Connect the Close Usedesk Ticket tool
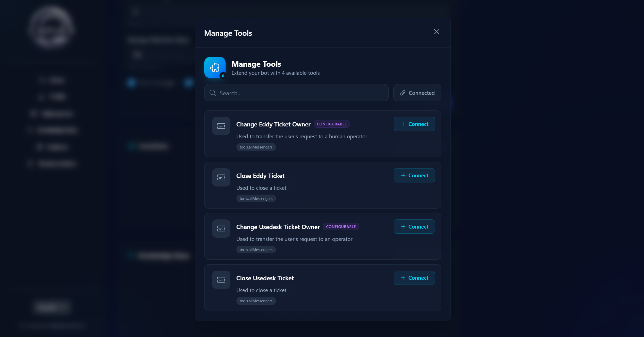Image resolution: width=644 pixels, height=337 pixels. coord(414,278)
